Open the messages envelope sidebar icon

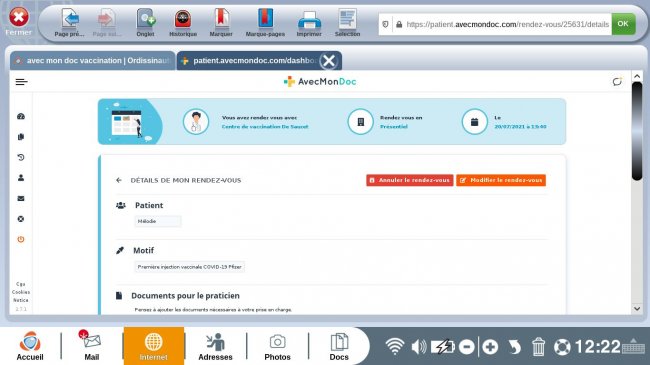coord(21,198)
